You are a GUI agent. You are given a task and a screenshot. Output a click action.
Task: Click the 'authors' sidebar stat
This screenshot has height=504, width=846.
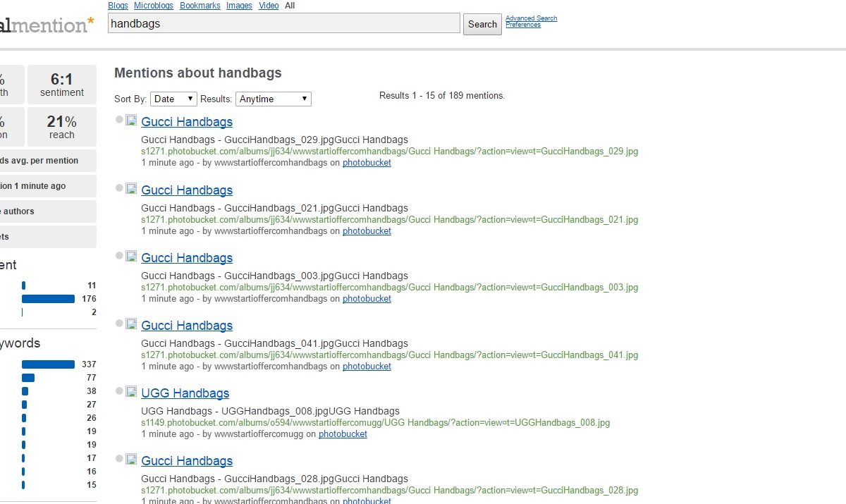48,211
